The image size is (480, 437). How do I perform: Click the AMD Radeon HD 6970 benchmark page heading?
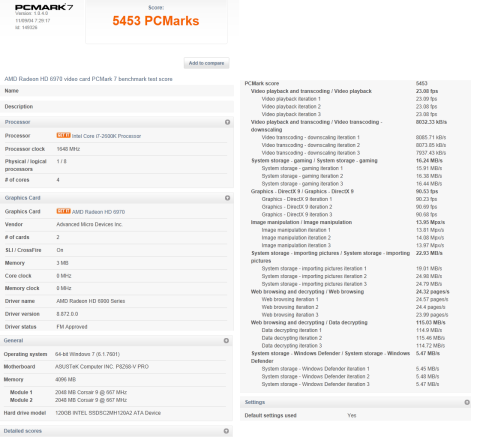pyautogui.click(x=88, y=79)
